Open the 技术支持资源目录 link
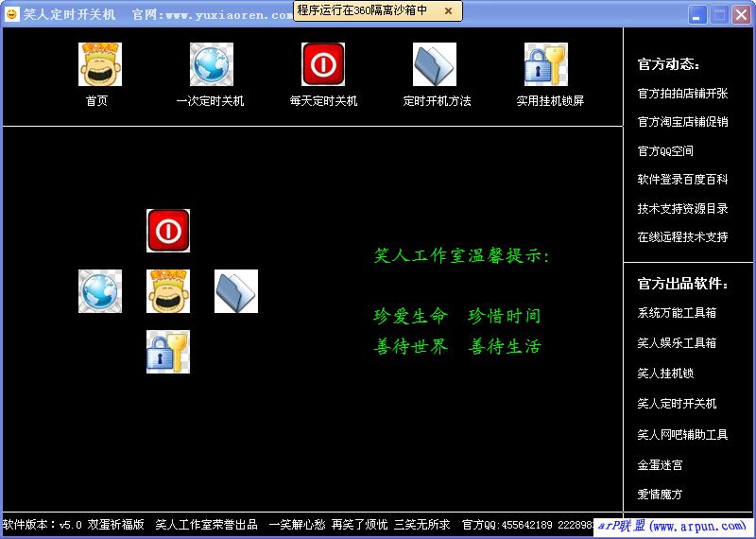Image resolution: width=756 pixels, height=539 pixels. (x=682, y=208)
